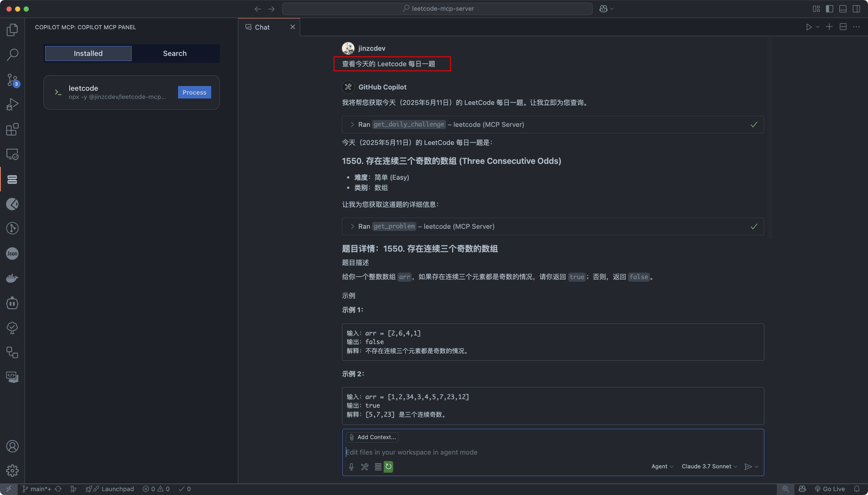Open the Explorer view in activity bar
Screen dimensions: 868x495
[12, 30]
